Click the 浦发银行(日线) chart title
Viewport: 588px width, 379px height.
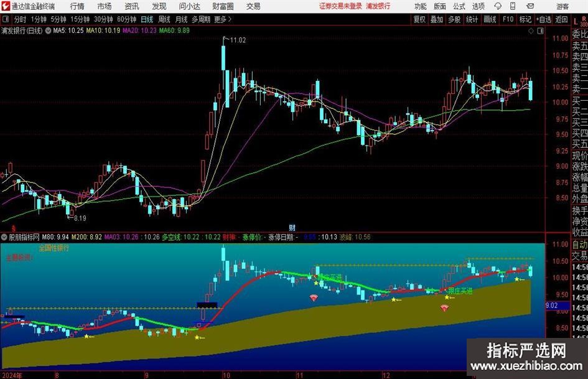(22, 30)
